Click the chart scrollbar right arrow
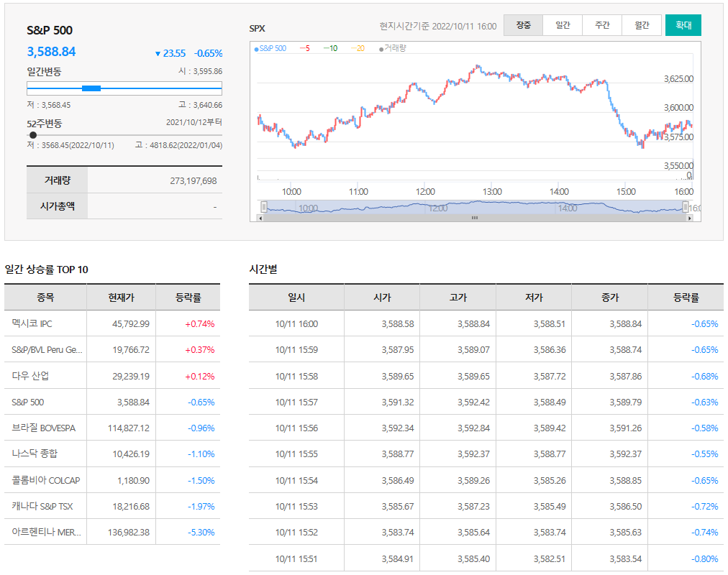Screen dimensions: 728x575 (689, 218)
